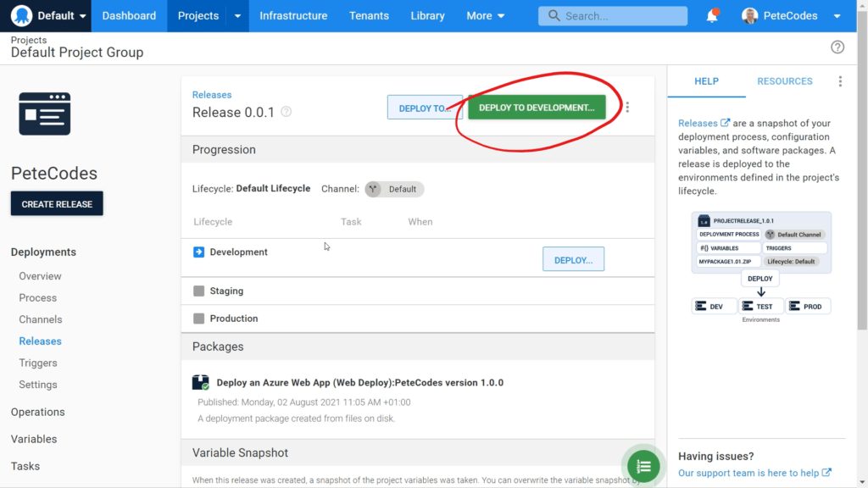The height and width of the screenshot is (488, 868).
Task: Select the Deployments section heading
Action: [x=43, y=252]
